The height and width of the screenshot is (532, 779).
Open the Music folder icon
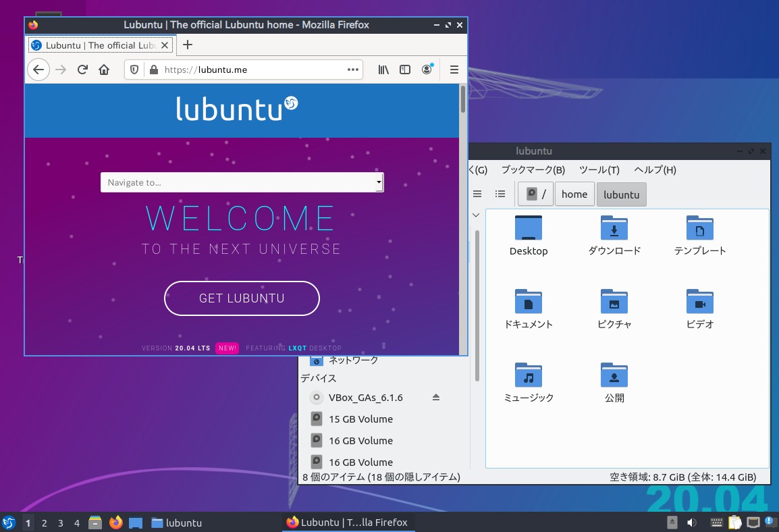tap(529, 375)
